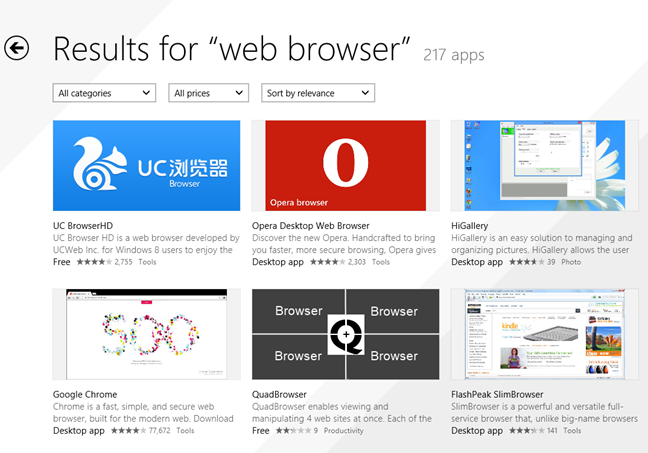Image resolution: width=648 pixels, height=453 pixels.
Task: Open the FlashPeak SlimBrowser screenshot thumbnail
Action: [x=545, y=334]
